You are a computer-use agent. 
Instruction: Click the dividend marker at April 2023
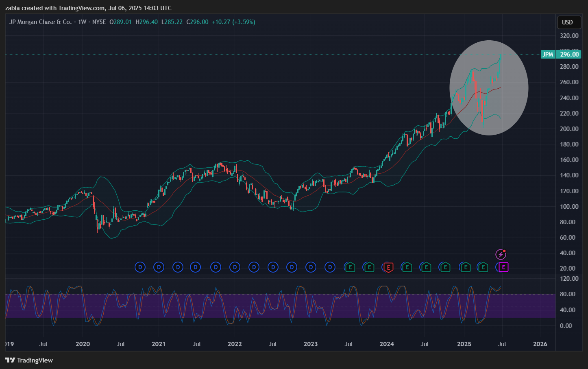click(x=330, y=267)
